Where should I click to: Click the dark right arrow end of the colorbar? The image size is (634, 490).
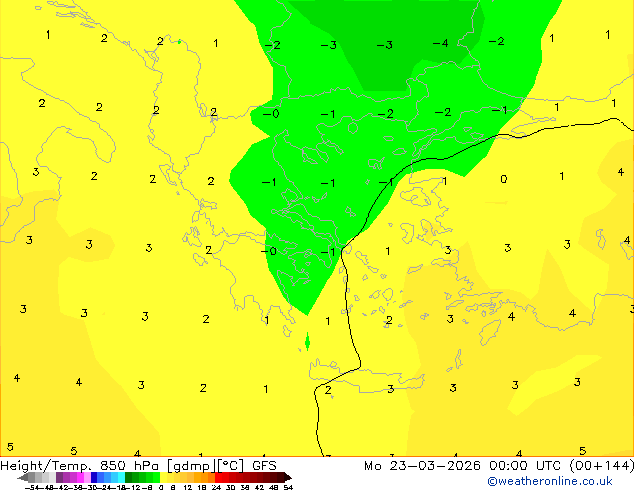pos(288,477)
